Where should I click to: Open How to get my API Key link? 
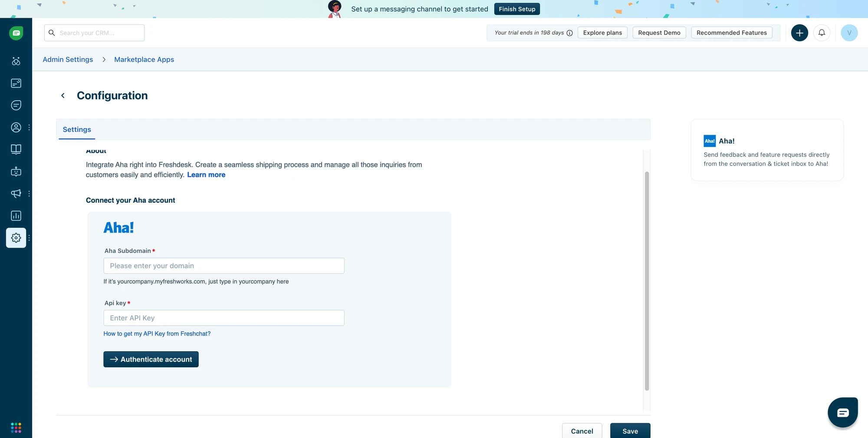point(157,333)
